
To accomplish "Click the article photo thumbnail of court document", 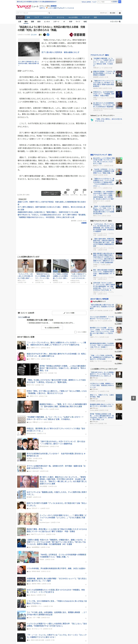I will pos(29,49).
